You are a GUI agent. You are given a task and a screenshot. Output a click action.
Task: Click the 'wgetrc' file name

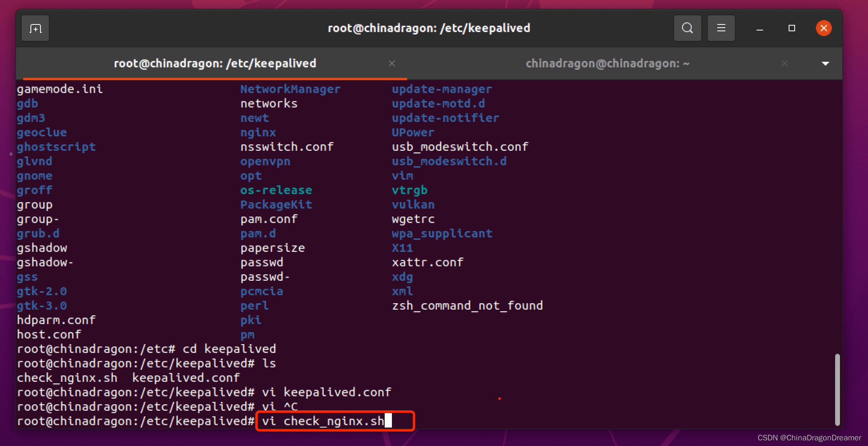point(413,219)
